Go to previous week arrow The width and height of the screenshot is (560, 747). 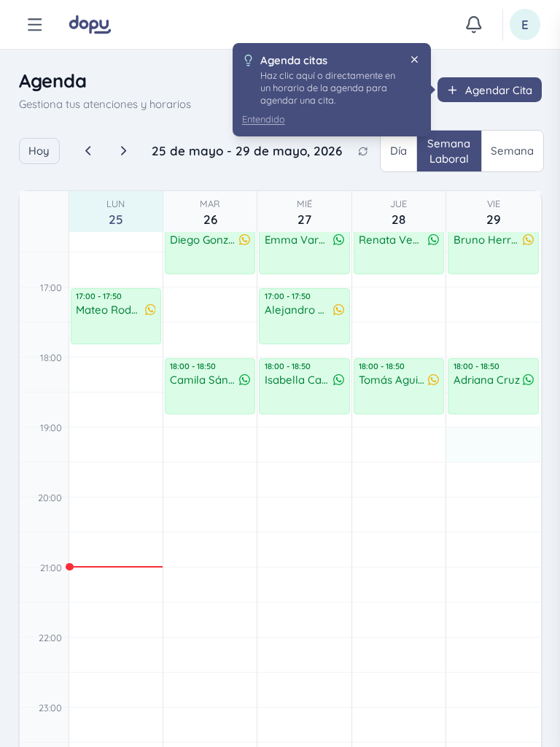[x=88, y=151]
